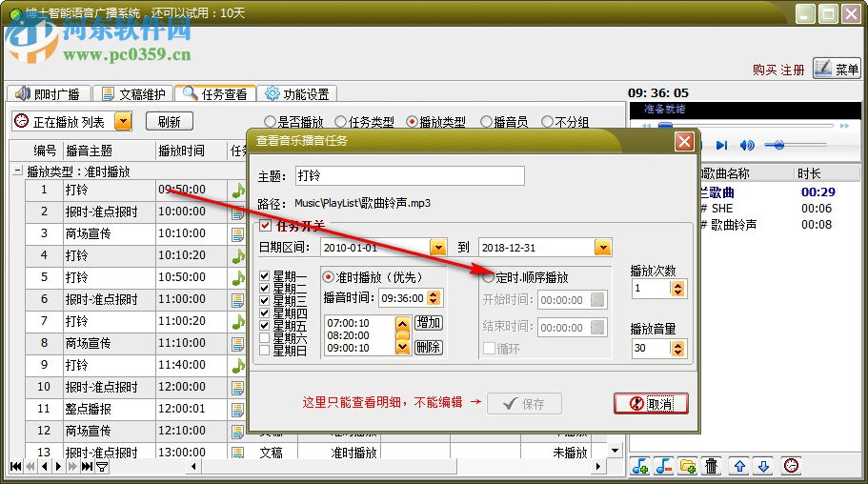The width and height of the screenshot is (868, 484).
Task: Select the 准时播放（优先） radio button
Action: click(329, 277)
